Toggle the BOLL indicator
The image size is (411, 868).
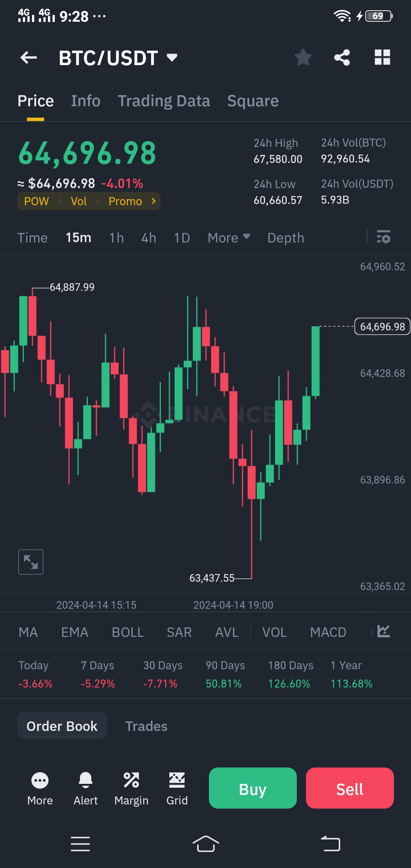pos(127,632)
